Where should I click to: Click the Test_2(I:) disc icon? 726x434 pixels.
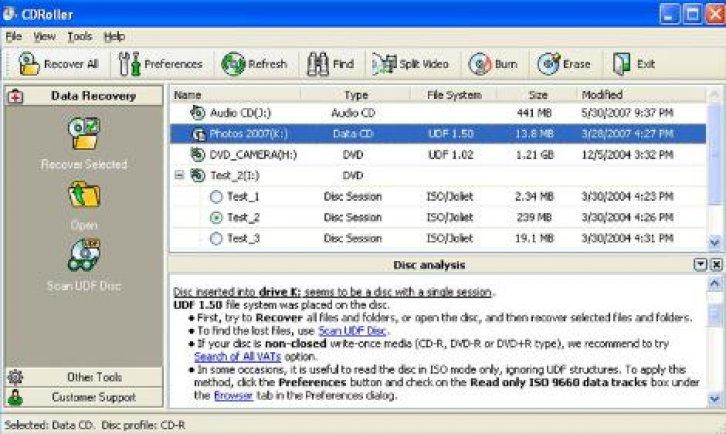tap(198, 175)
